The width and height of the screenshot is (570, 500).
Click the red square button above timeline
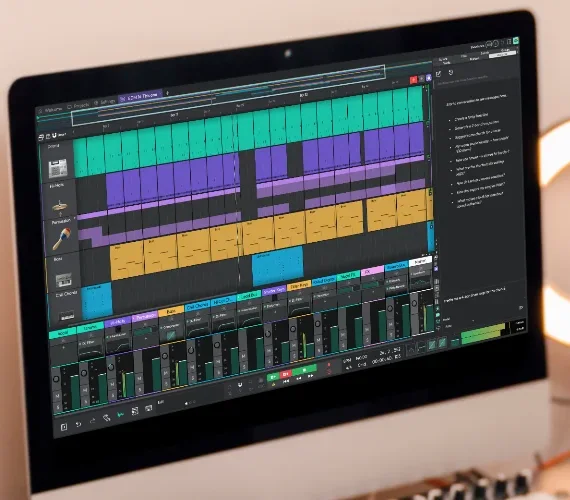(x=413, y=80)
